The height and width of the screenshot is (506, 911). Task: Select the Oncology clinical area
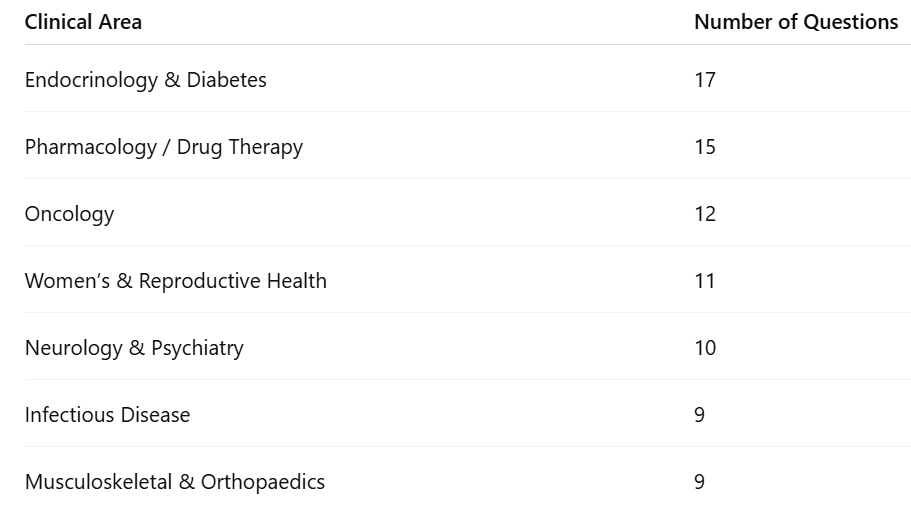69,214
